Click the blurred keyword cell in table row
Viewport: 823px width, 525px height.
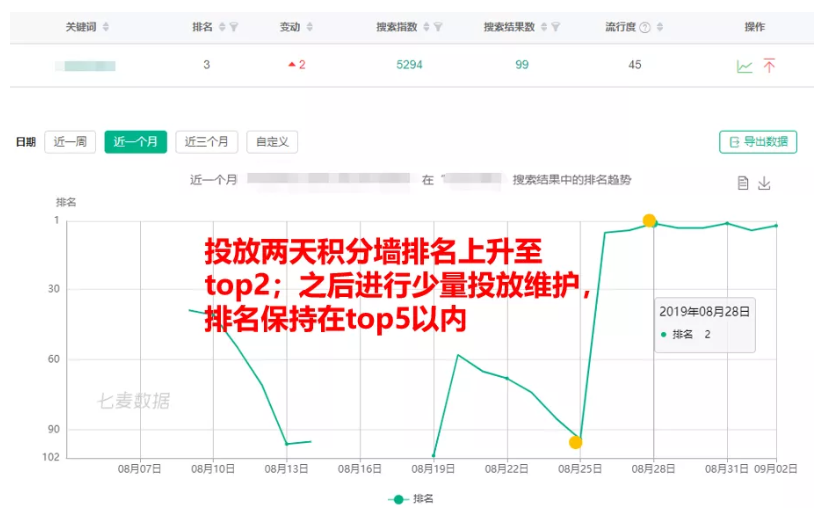click(86, 66)
